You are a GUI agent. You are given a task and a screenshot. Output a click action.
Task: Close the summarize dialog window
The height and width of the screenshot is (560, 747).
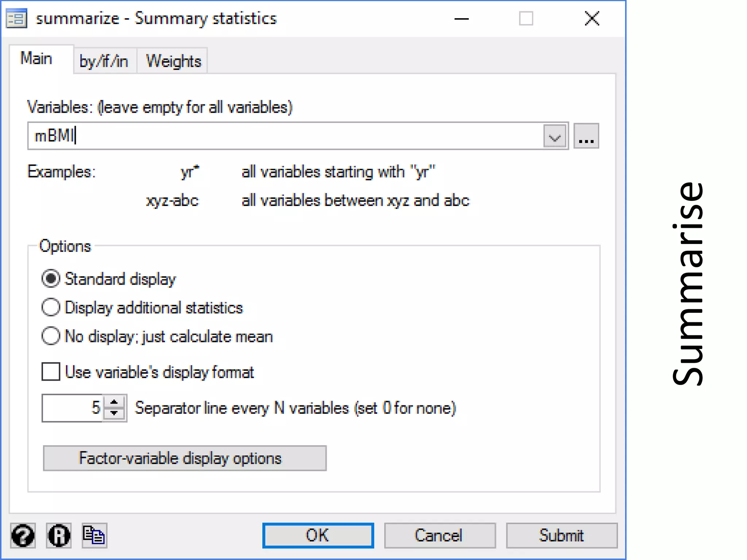(592, 19)
